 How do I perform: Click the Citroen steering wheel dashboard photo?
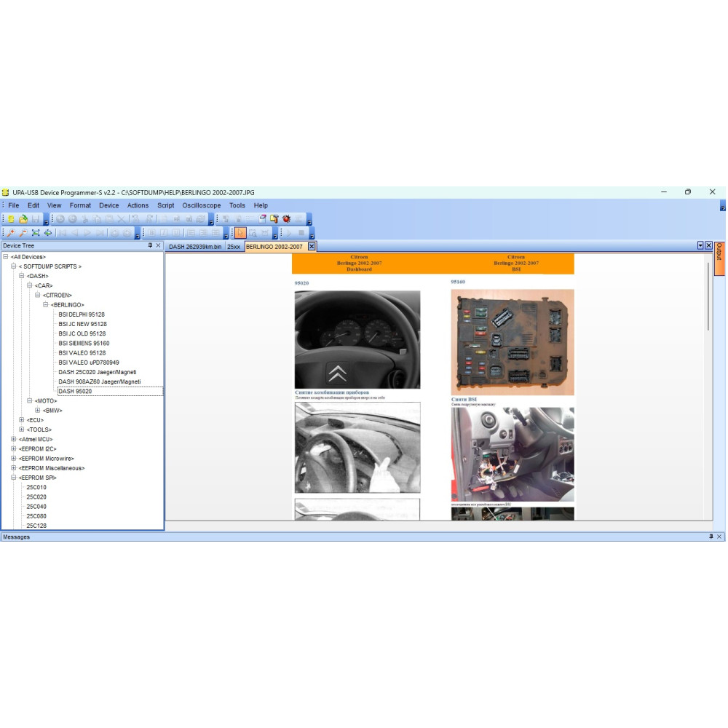[x=357, y=339]
